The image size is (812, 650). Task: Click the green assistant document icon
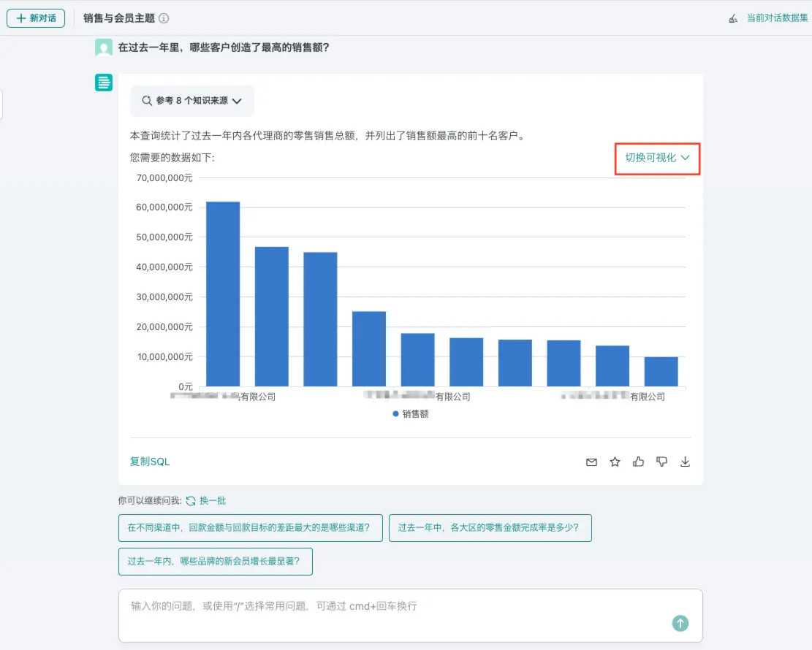coord(104,83)
